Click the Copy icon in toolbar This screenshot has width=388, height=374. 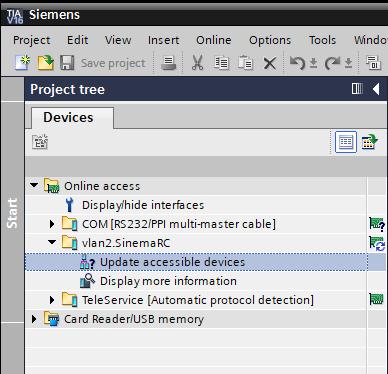click(x=221, y=62)
